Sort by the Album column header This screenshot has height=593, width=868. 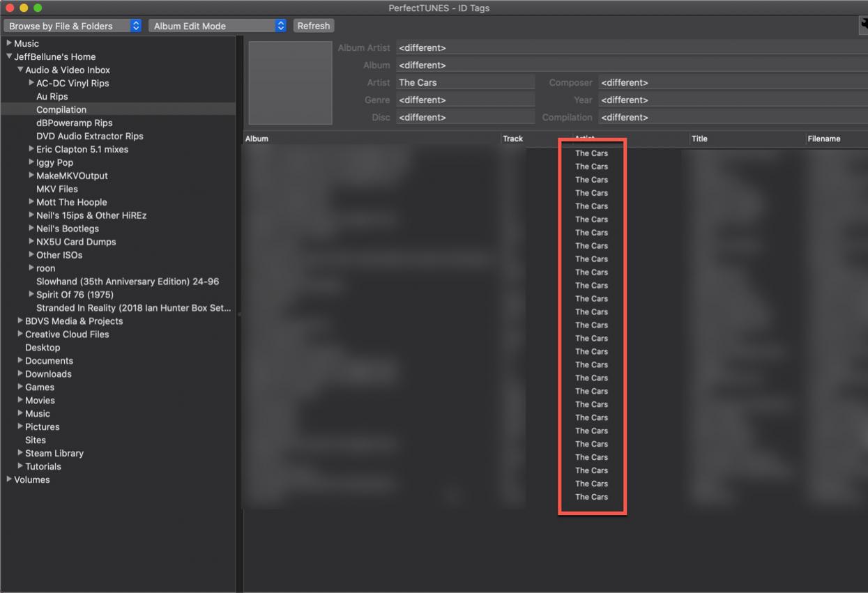click(x=370, y=139)
